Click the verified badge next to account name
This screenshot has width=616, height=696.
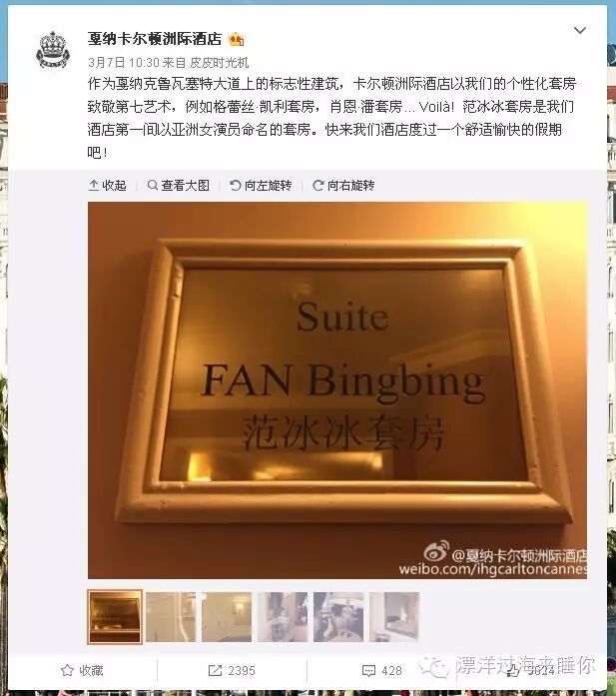point(236,40)
